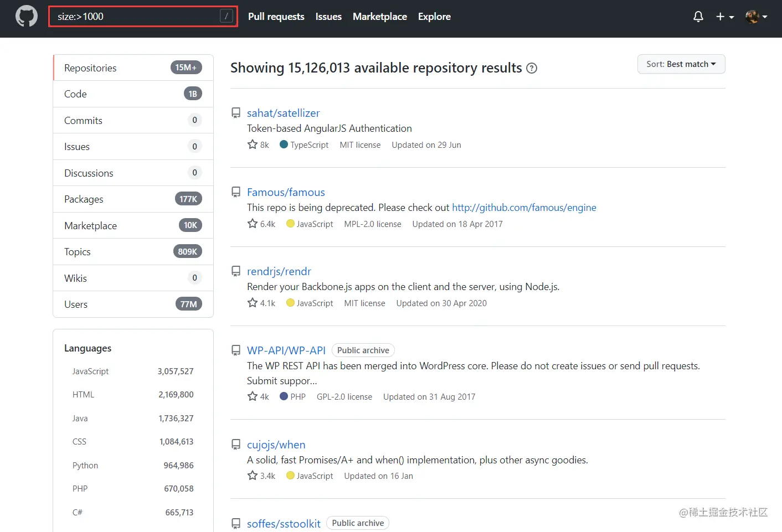
Task: Select the Discussions search category
Action: pos(133,173)
